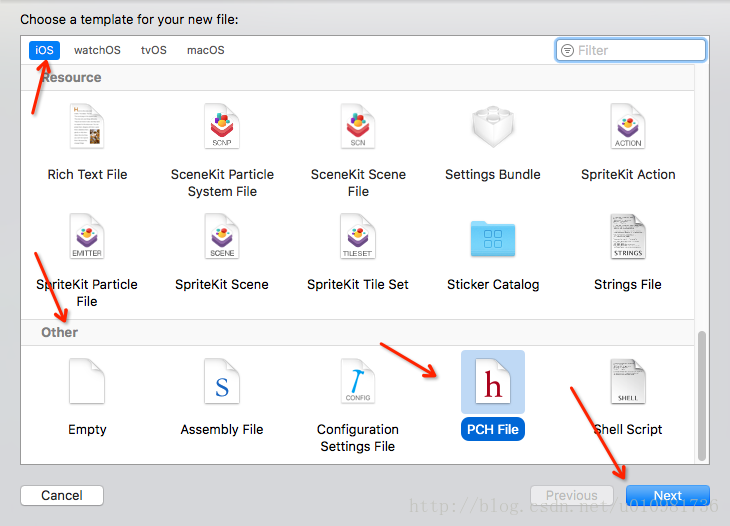This screenshot has height=526, width=730.
Task: Select the Empty file icon
Action: (x=87, y=381)
